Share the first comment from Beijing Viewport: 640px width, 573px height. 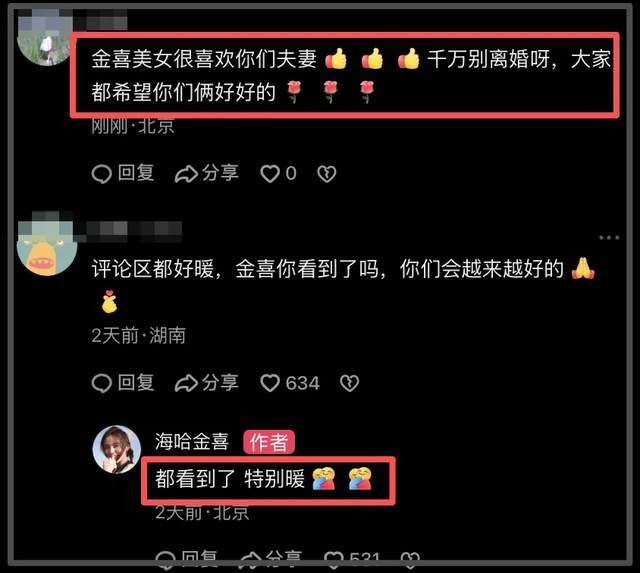pyautogui.click(x=207, y=173)
